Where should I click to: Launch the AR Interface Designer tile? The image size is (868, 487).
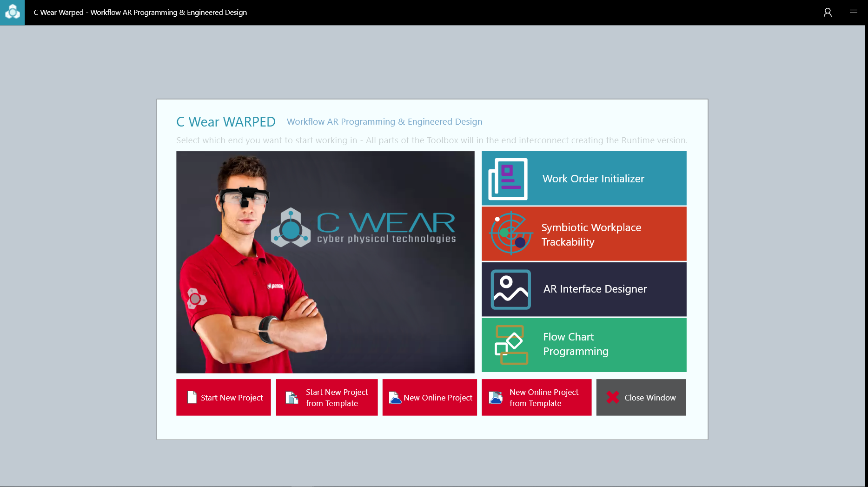(x=584, y=289)
